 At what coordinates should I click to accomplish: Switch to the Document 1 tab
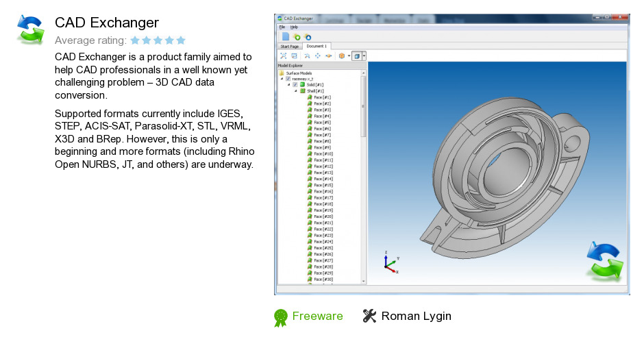coord(317,46)
